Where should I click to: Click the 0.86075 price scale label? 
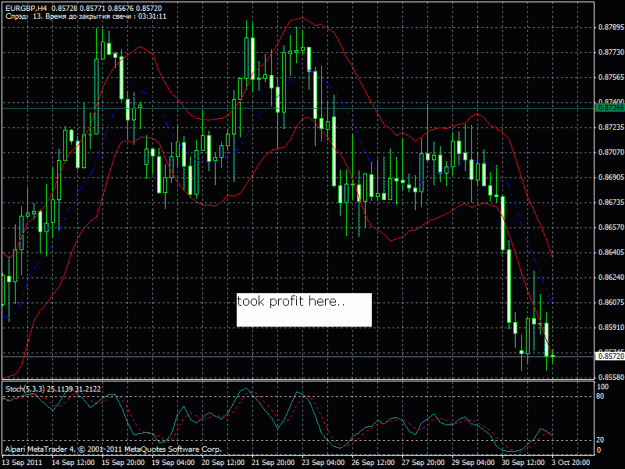click(611, 302)
